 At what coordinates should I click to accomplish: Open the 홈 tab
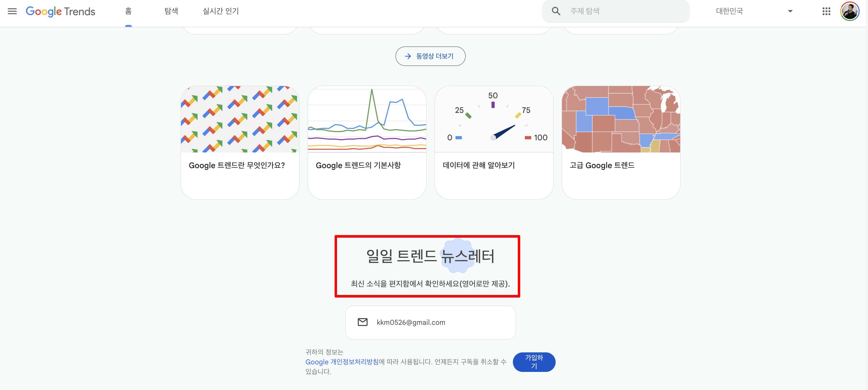tap(128, 11)
